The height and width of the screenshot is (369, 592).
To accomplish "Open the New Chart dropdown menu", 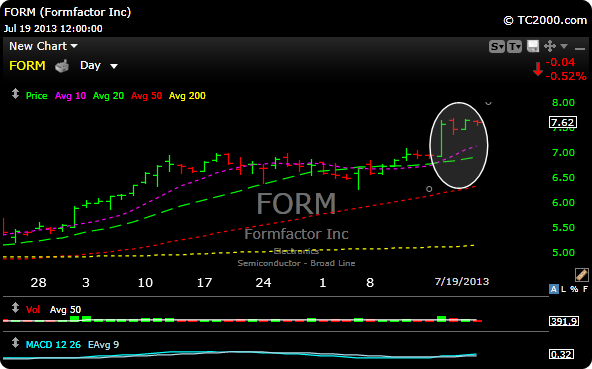I will (x=43, y=46).
